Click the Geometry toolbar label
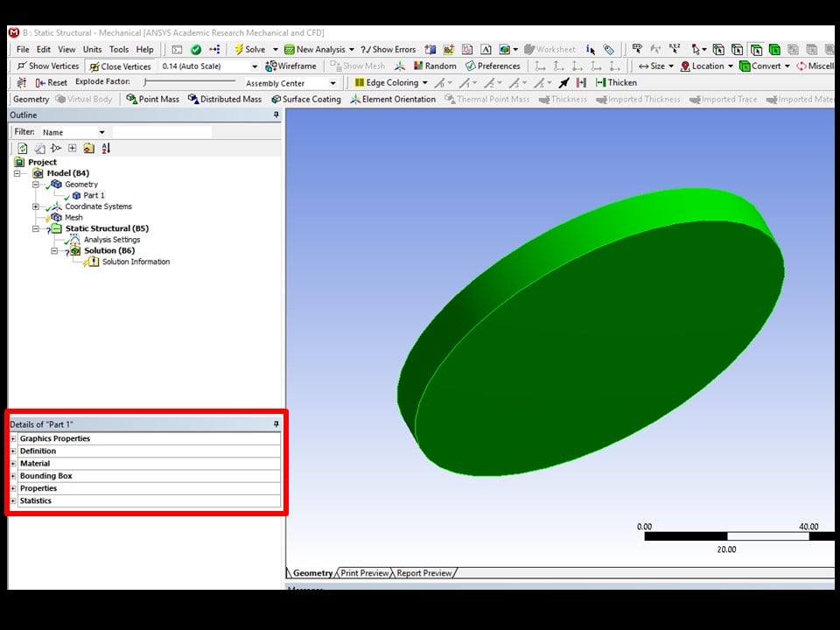 click(31, 99)
